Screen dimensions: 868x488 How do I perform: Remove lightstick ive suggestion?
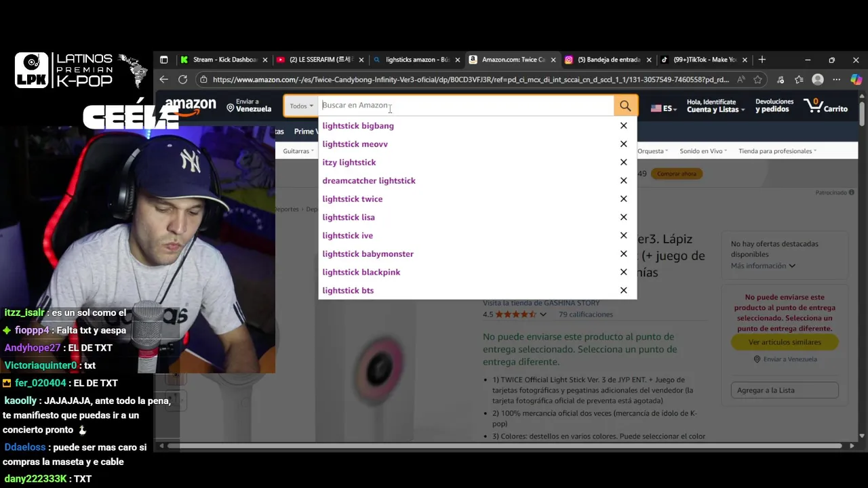pyautogui.click(x=623, y=235)
